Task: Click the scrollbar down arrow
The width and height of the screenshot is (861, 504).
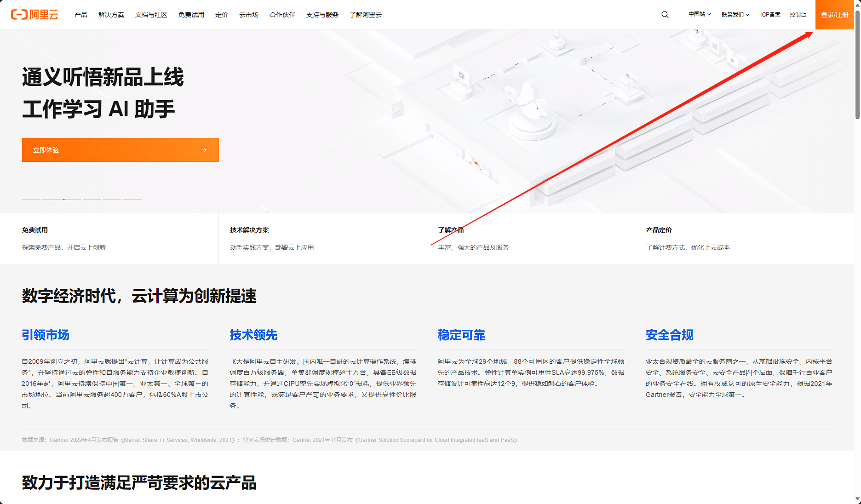Action: pyautogui.click(x=857, y=499)
